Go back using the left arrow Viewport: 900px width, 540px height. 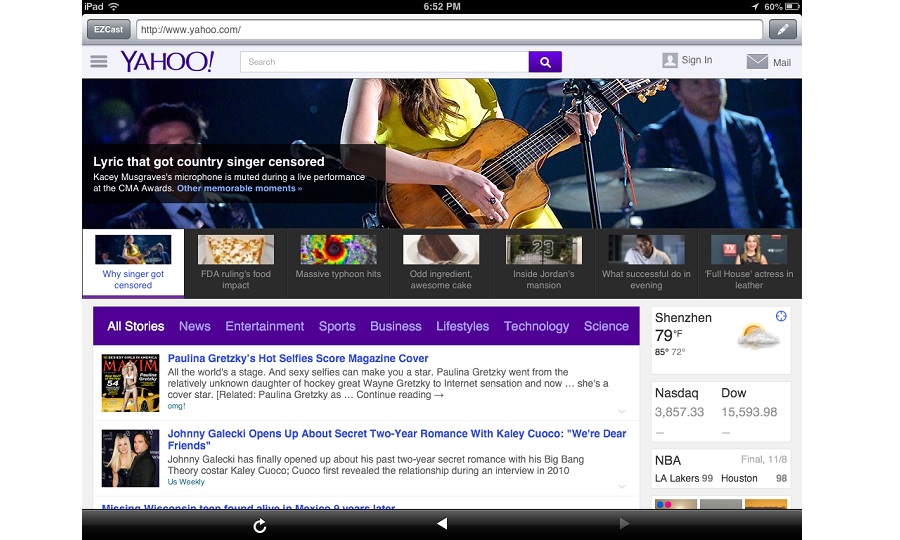(441, 523)
